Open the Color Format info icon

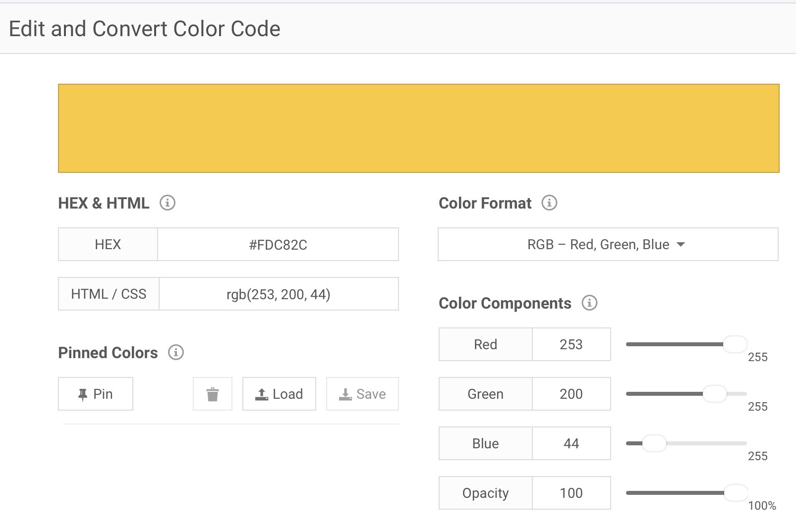[x=549, y=203]
